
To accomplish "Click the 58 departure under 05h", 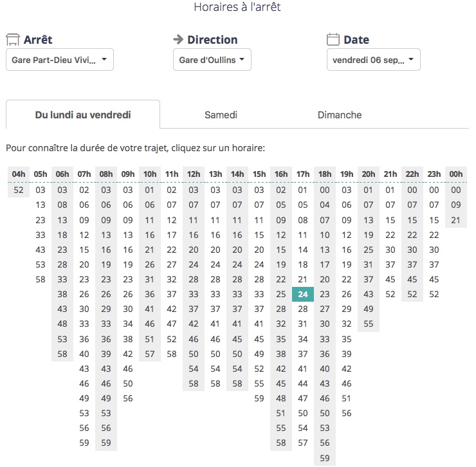I will pos(41,279).
